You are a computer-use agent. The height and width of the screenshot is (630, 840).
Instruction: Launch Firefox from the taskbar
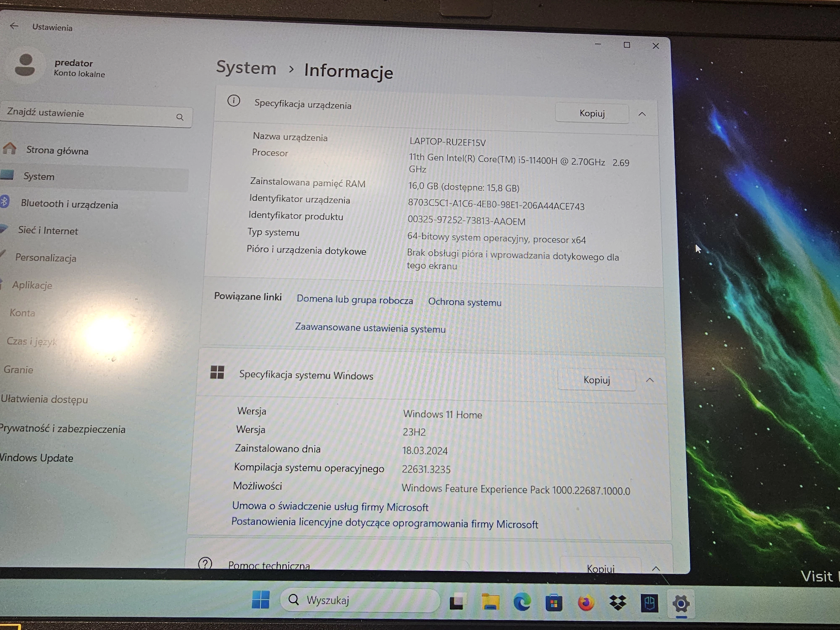click(x=585, y=603)
